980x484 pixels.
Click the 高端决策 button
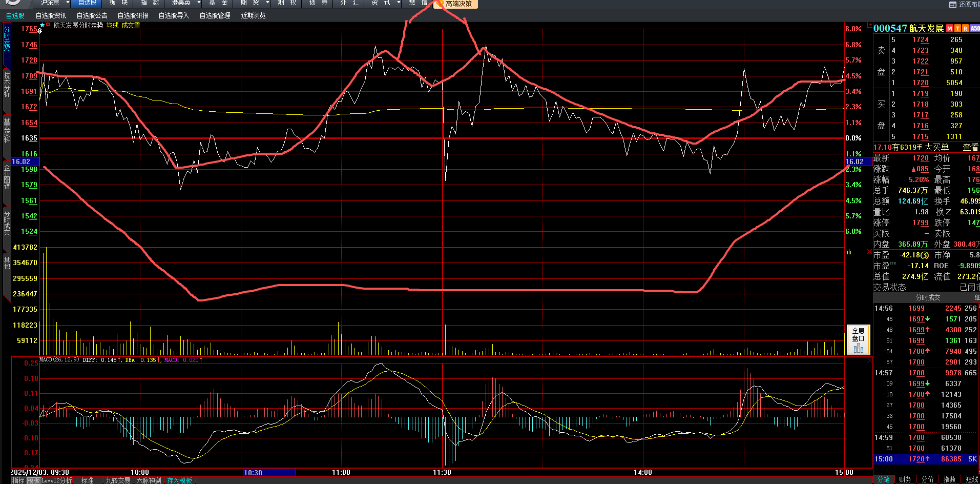click(458, 4)
